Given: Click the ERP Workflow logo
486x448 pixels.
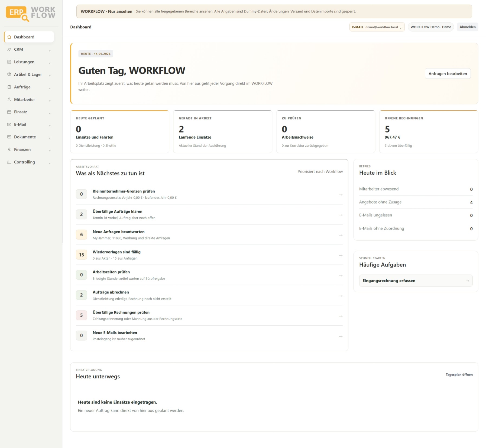Looking at the screenshot, I should tap(31, 14).
